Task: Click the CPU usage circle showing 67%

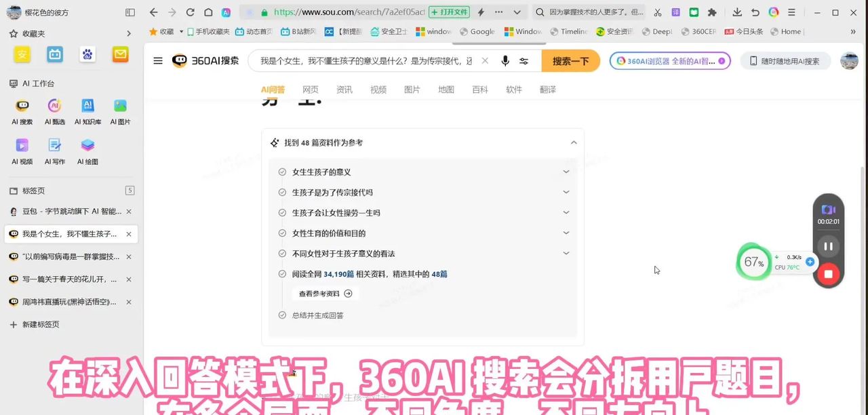Action: 753,262
